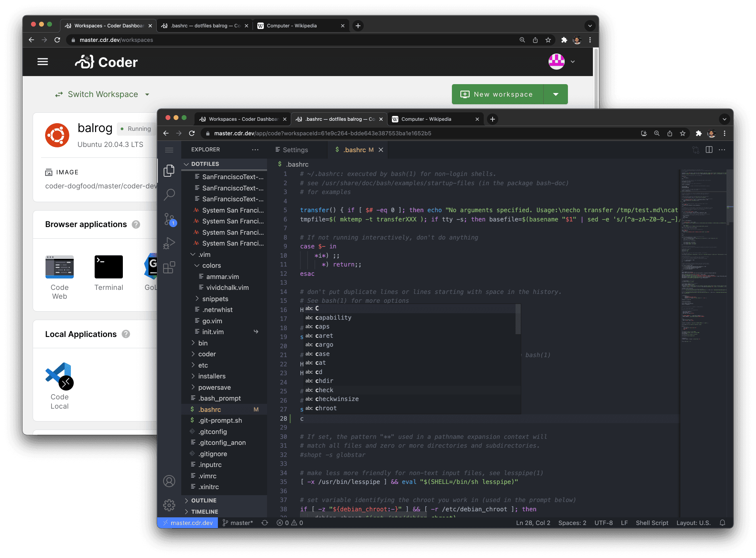This screenshot has height=558, width=756.
Task: Click the Manage gear icon in activity bar
Action: pos(169,505)
